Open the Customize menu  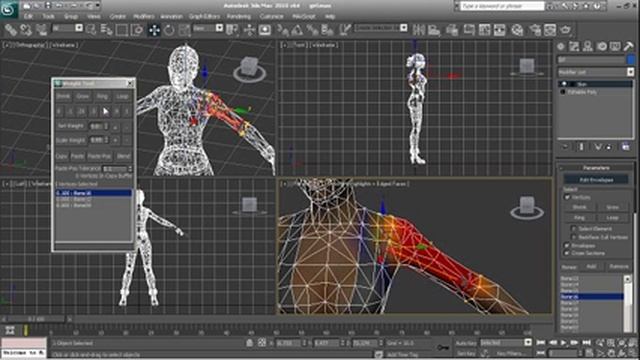[271, 17]
